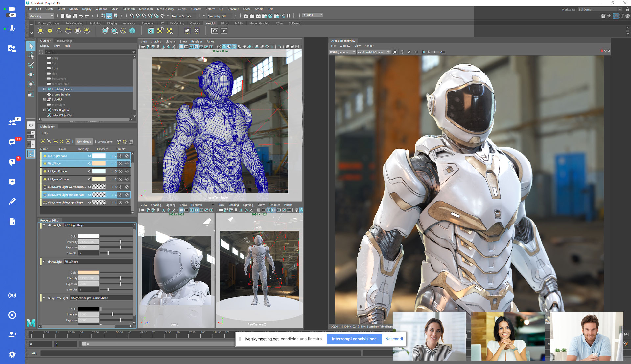Click the FILLShape peach color swatch

coord(99,163)
